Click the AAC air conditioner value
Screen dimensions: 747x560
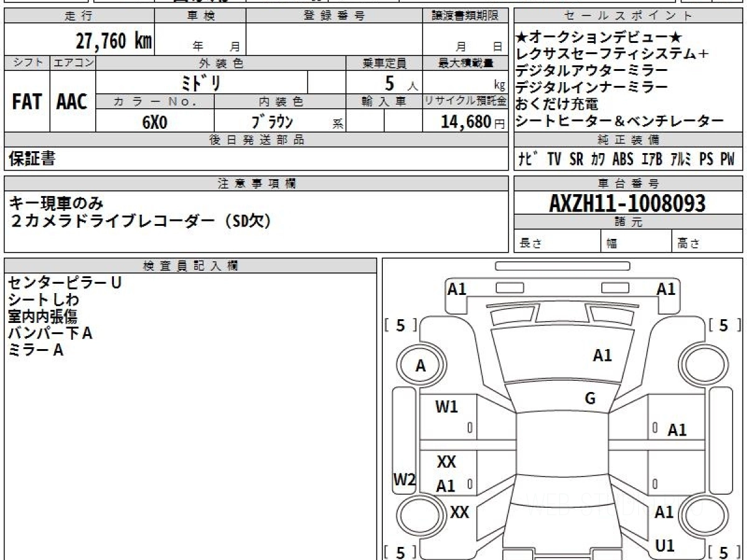tap(73, 101)
